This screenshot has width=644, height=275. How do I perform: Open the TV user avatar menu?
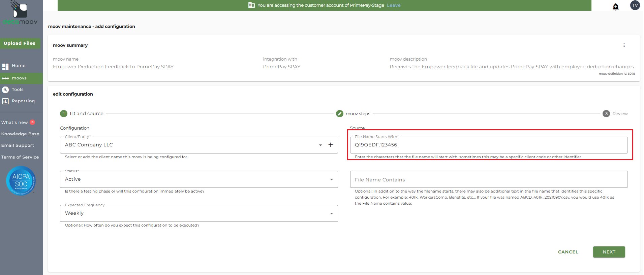pyautogui.click(x=635, y=5)
